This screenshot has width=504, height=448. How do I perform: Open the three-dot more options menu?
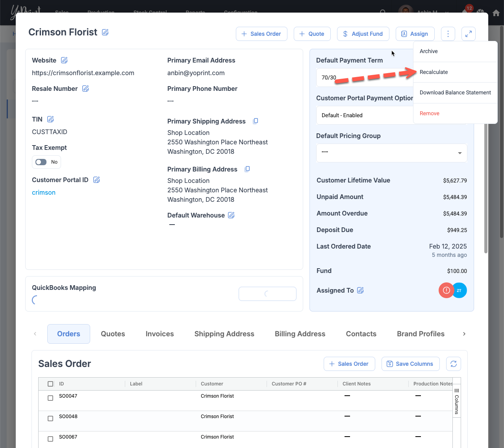(x=448, y=34)
